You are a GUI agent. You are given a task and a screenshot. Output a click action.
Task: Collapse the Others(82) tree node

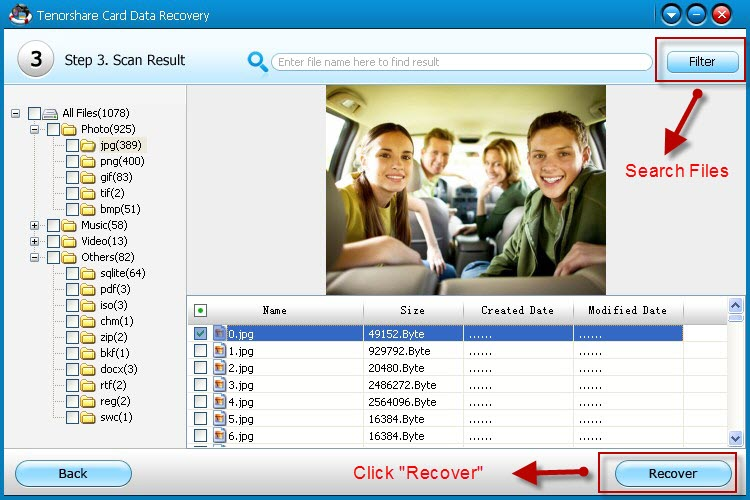click(35, 258)
